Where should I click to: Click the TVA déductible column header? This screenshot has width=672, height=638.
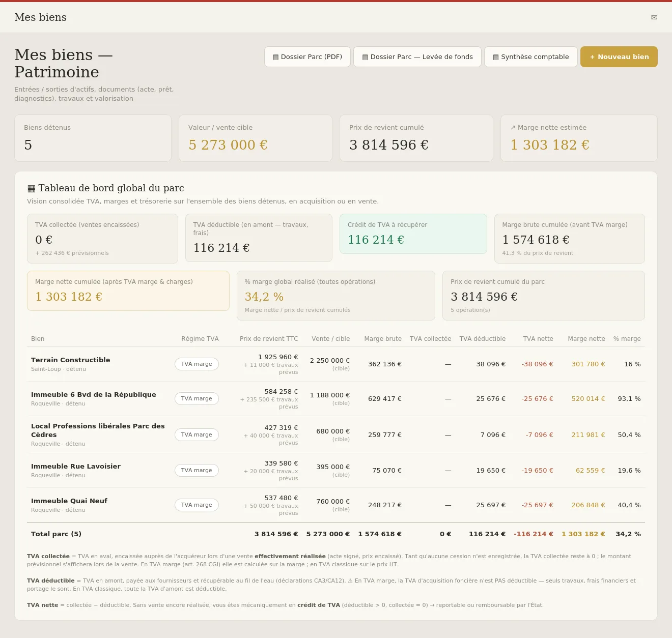coord(483,339)
